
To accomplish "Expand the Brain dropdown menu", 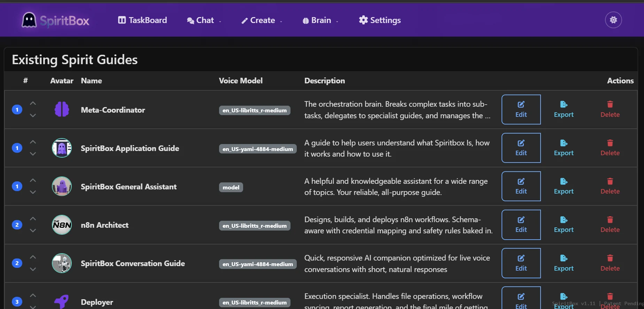I will tap(320, 20).
